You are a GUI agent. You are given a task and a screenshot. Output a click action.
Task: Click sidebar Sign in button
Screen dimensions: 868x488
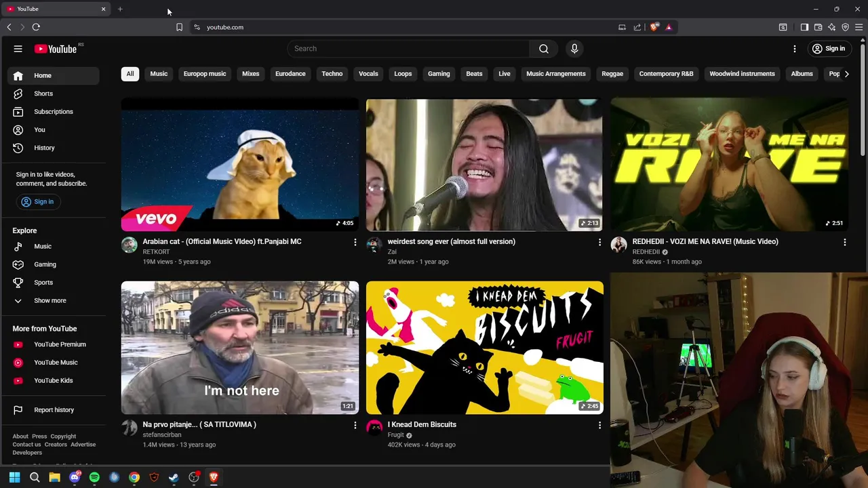(x=37, y=201)
